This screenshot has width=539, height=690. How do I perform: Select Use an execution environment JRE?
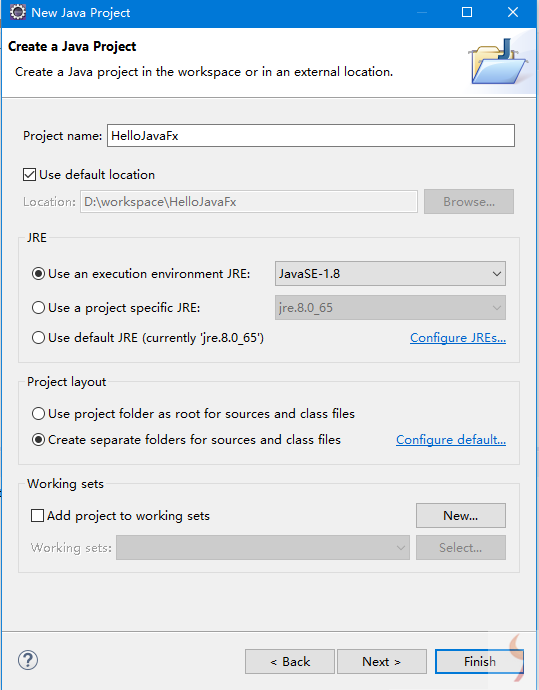(x=38, y=274)
